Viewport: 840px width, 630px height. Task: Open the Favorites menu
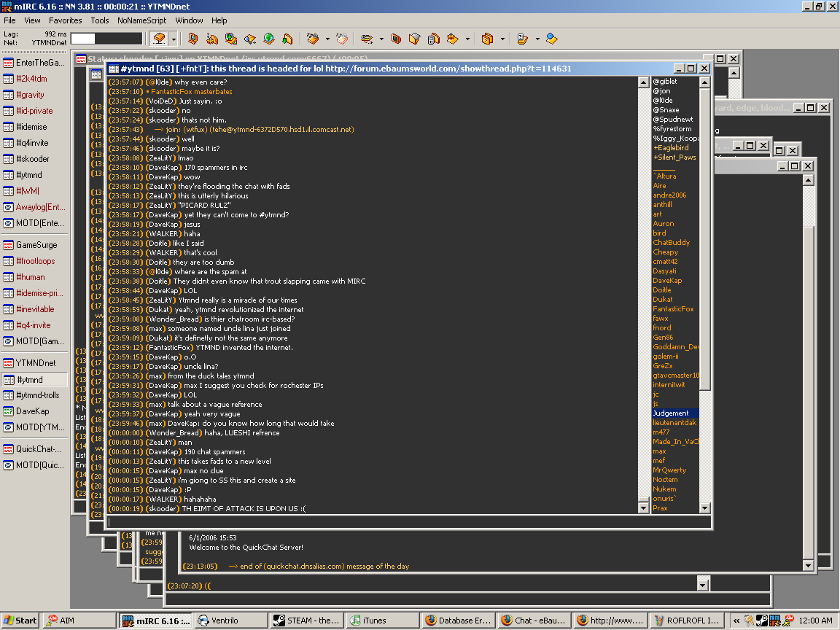pyautogui.click(x=66, y=20)
